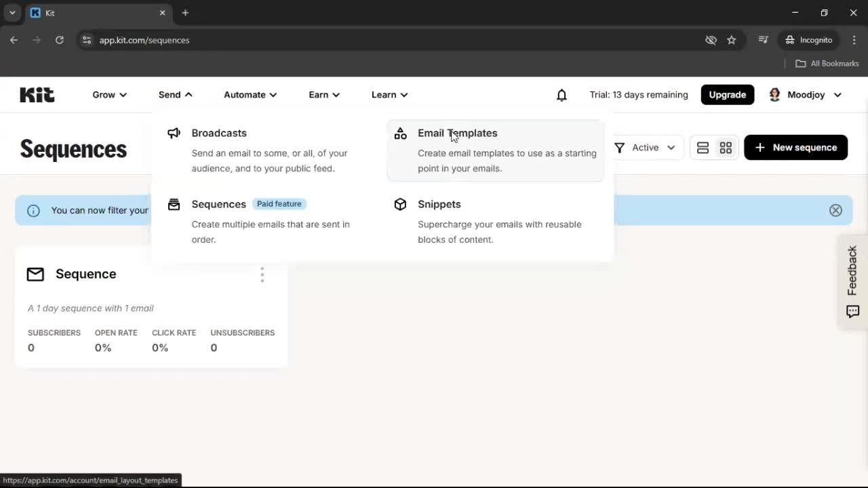Select the Email Templates icon
This screenshot has height=488, width=868.
click(x=400, y=134)
